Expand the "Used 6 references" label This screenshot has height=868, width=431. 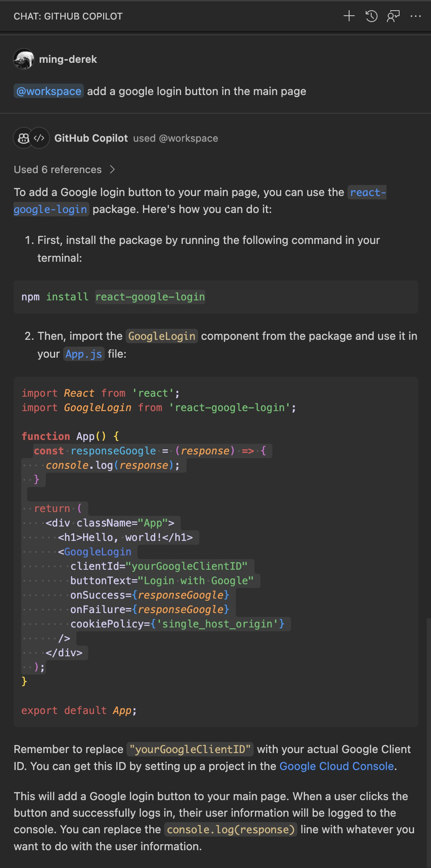coord(58,170)
